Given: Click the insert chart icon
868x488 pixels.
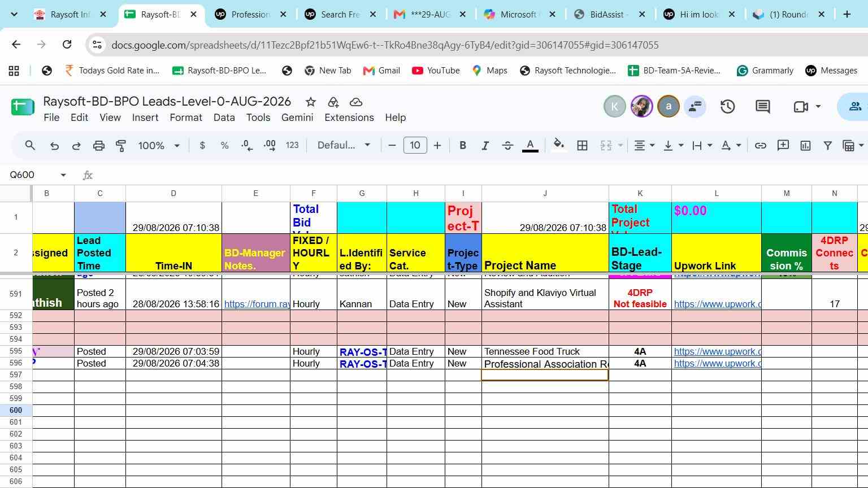Looking at the screenshot, I should point(805,146).
